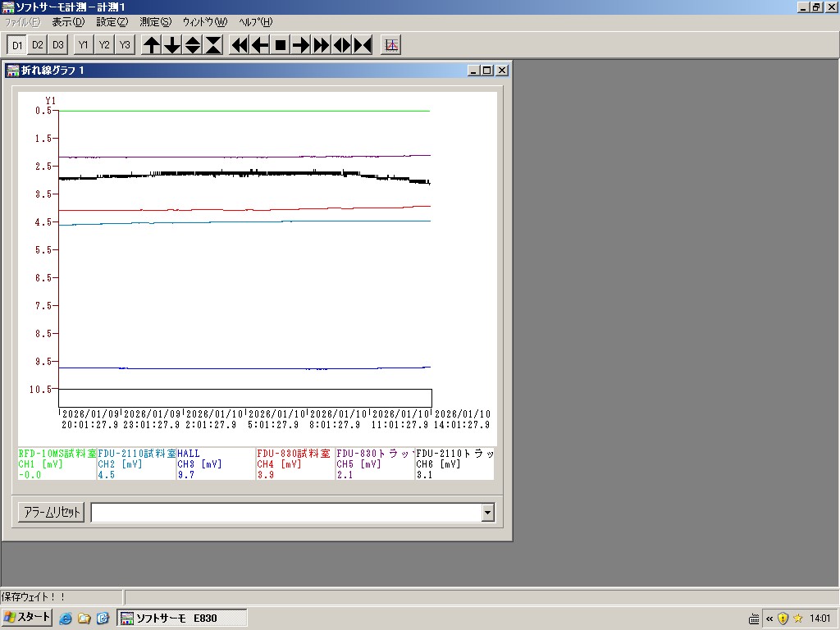Viewport: 840px width, 630px height.
Task: Toggle the D1 display button
Action: (x=17, y=45)
